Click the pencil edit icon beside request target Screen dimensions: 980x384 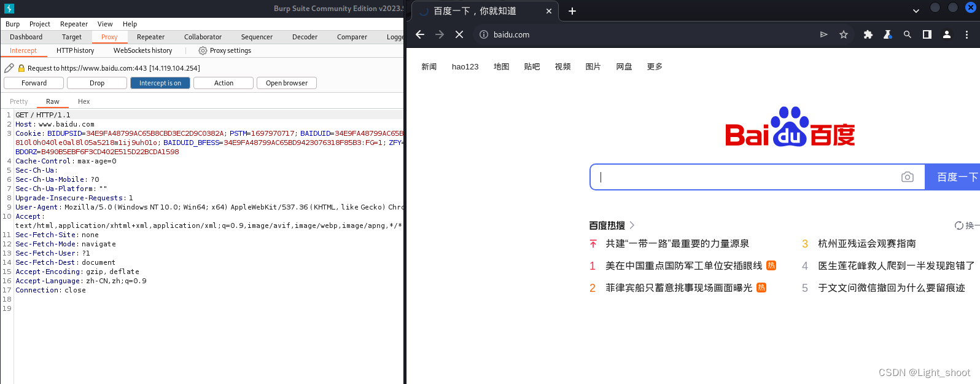point(9,68)
